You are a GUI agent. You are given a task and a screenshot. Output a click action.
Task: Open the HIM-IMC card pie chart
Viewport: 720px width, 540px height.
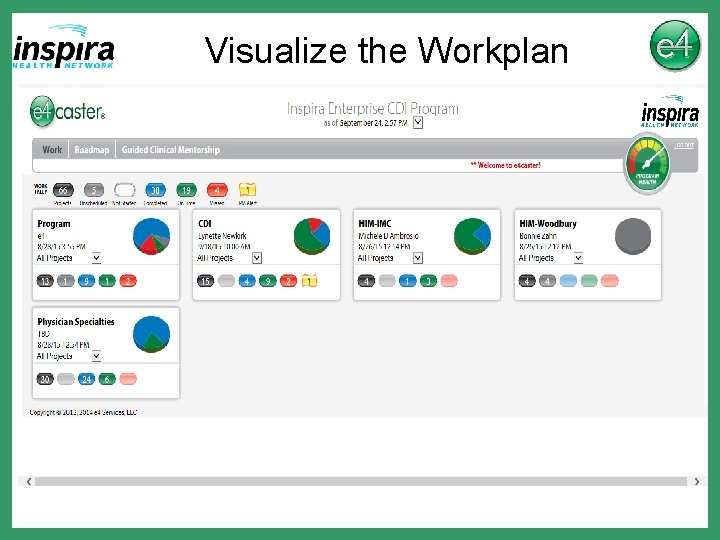tap(472, 236)
